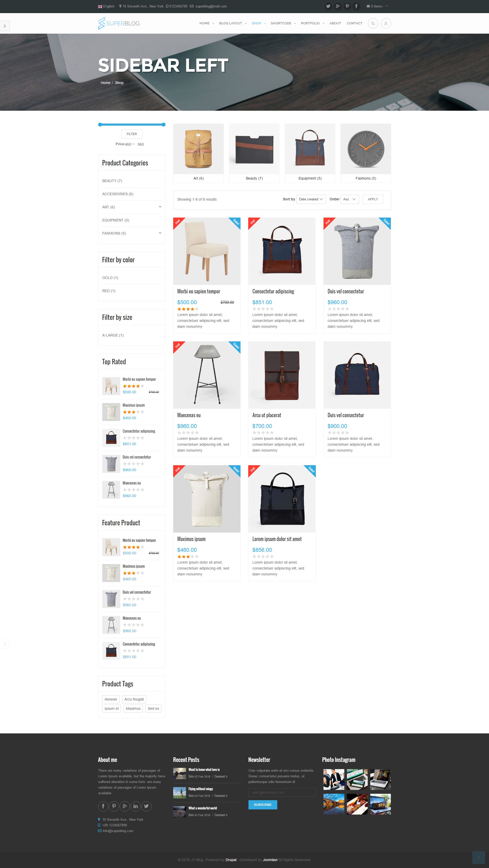Viewport: 489px width, 868px height.
Task: Open the Sort by Date created dropdown
Action: pyautogui.click(x=311, y=199)
